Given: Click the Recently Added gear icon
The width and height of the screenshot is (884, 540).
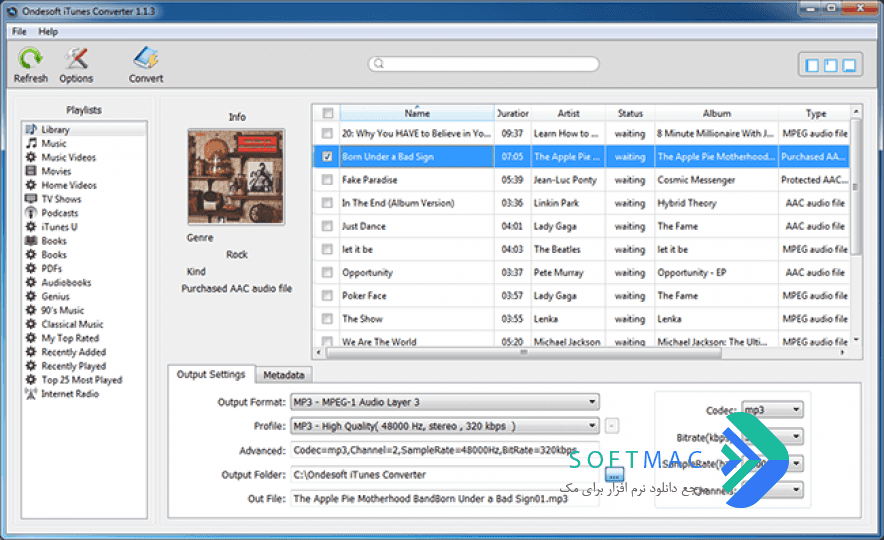Looking at the screenshot, I should (x=31, y=352).
